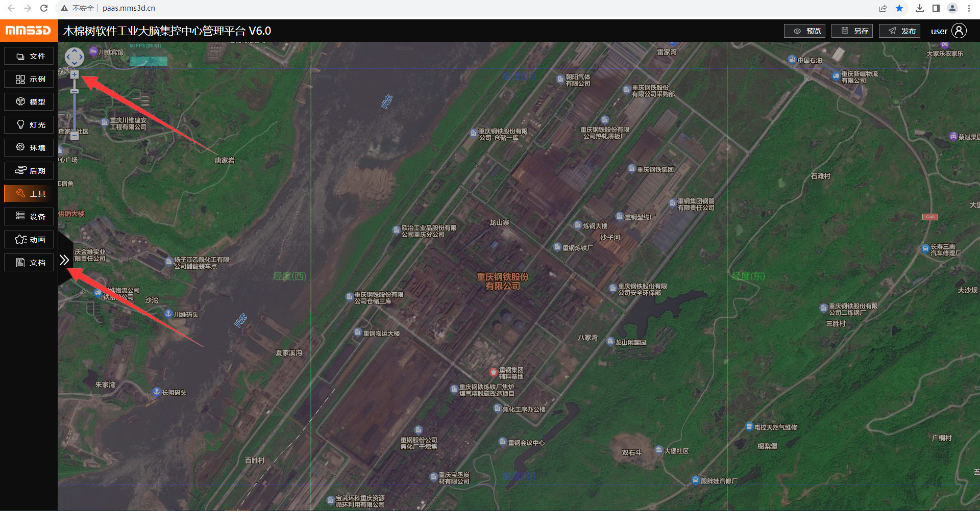Click the 重庆新顺物流 marker icon
Screen dimensions: 980x511
[x=836, y=76]
